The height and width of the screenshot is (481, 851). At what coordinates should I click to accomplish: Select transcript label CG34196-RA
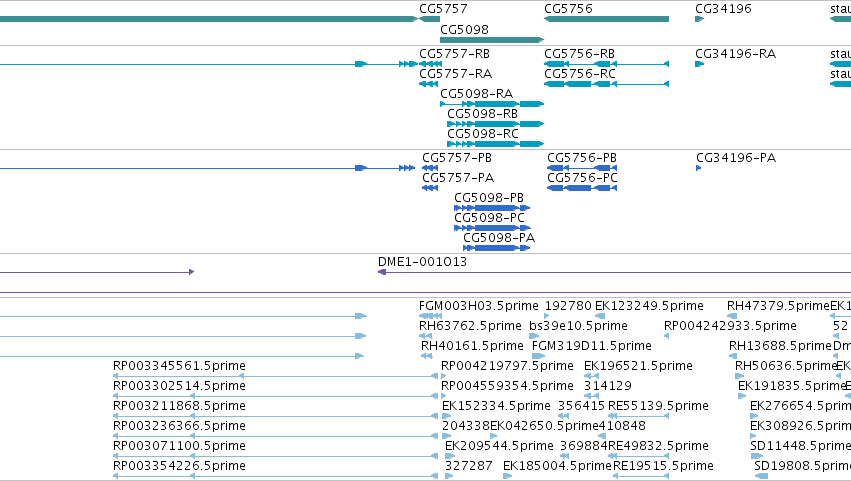(735, 54)
